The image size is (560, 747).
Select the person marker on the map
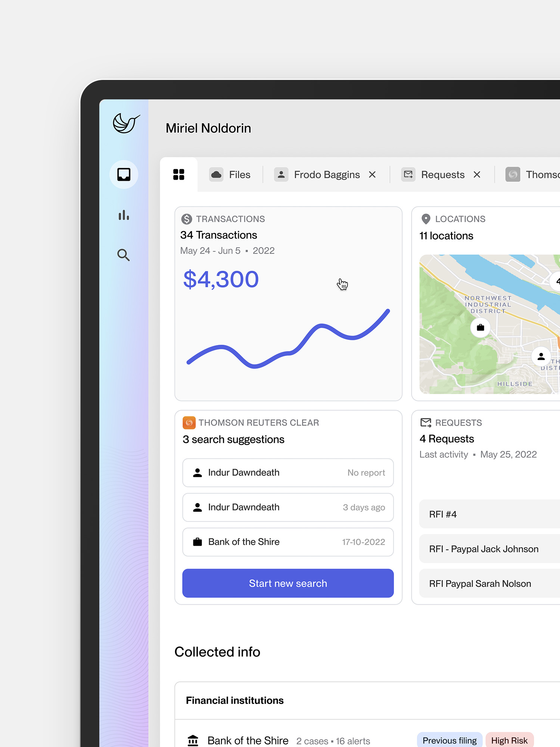coord(541,357)
